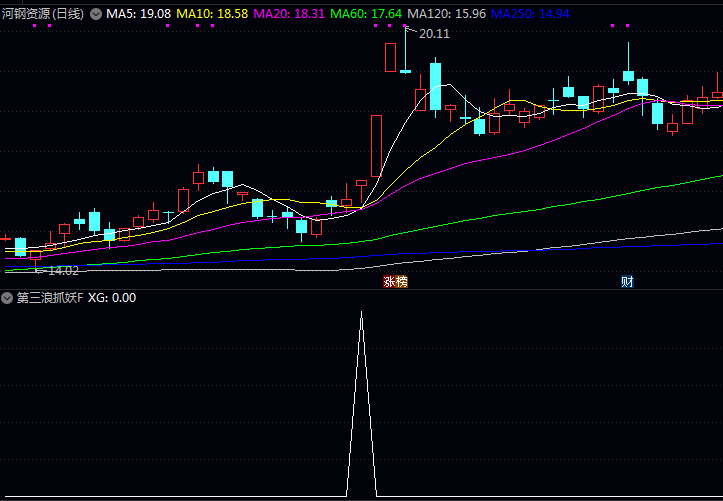Click the red 涨榜 event marker
Viewport: 723px width, 501px height.
395,282
